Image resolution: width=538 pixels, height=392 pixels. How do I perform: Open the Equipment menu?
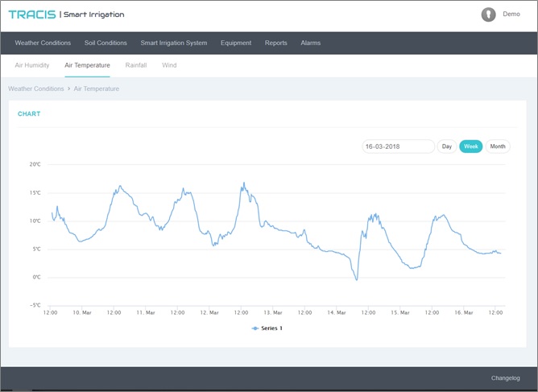coord(236,43)
